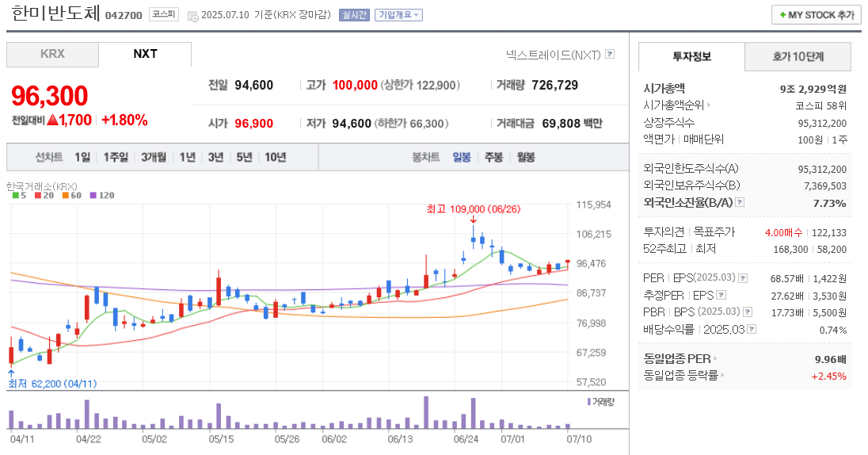Click the 코스피 58위 ranking text
Image resolution: width=868 pixels, height=455 pixels.
click(821, 105)
